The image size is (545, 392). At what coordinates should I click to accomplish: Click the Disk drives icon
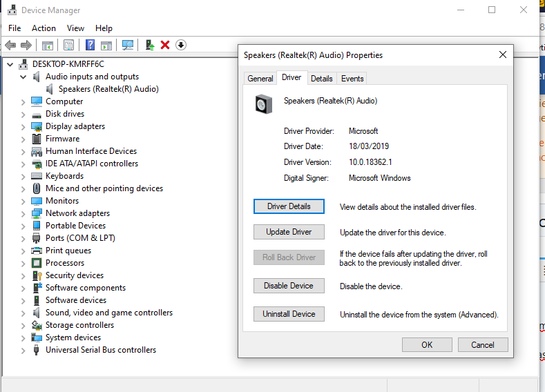pyautogui.click(x=37, y=115)
